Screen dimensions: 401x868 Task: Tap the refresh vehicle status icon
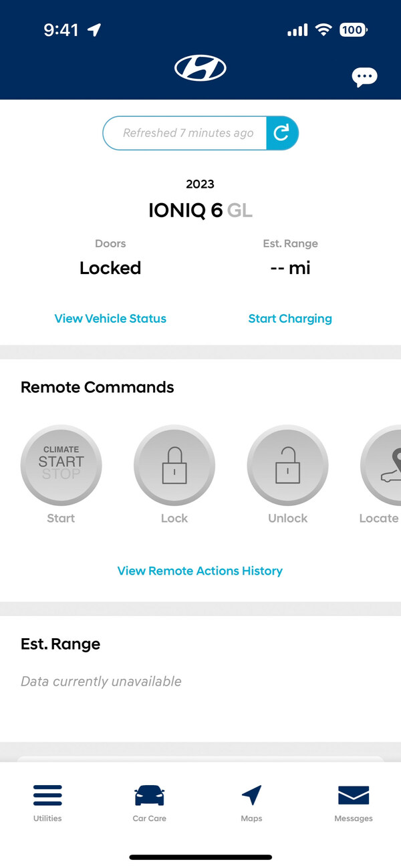coord(282,133)
